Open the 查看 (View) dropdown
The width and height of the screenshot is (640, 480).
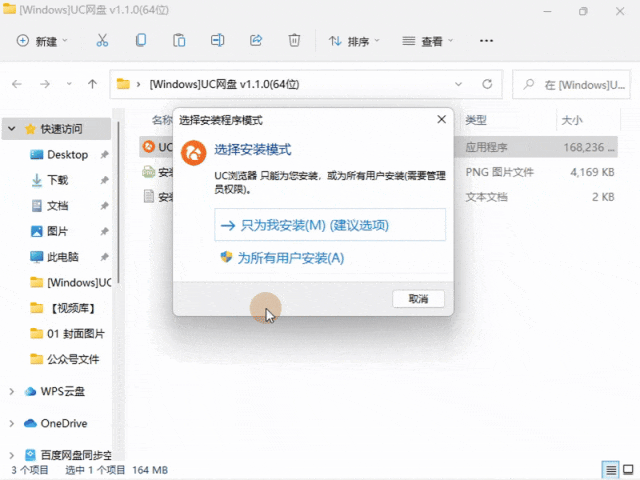click(x=427, y=41)
